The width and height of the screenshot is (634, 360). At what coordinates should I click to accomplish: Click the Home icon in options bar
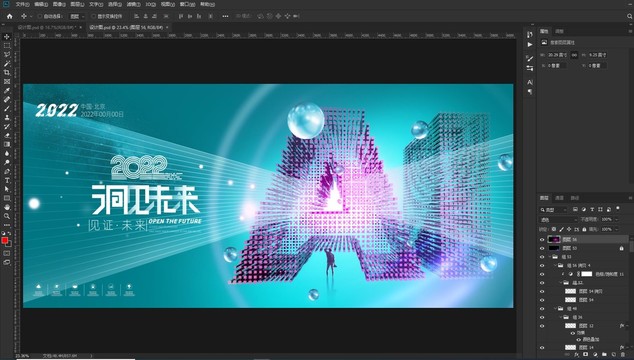point(10,16)
